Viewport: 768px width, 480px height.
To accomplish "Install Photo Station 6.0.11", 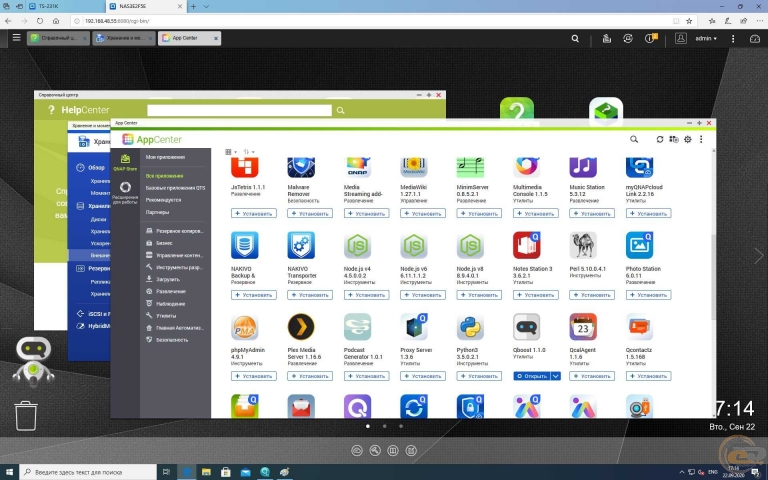I will [x=648, y=295].
